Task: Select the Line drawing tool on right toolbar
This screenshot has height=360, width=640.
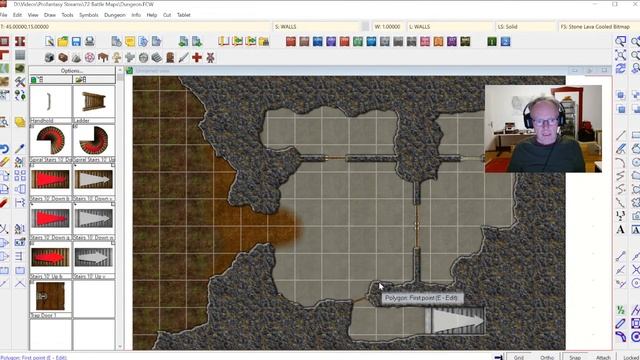Action: [620, 135]
